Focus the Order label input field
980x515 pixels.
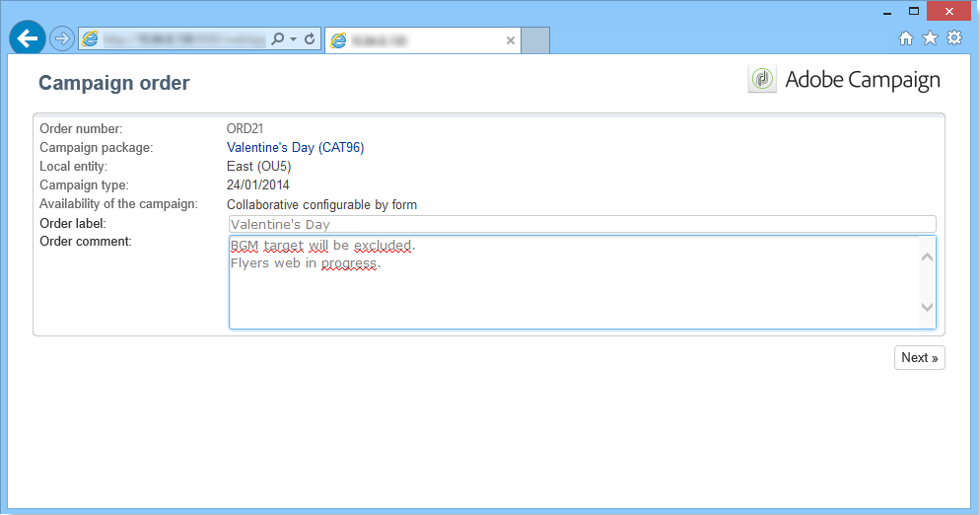(x=582, y=224)
